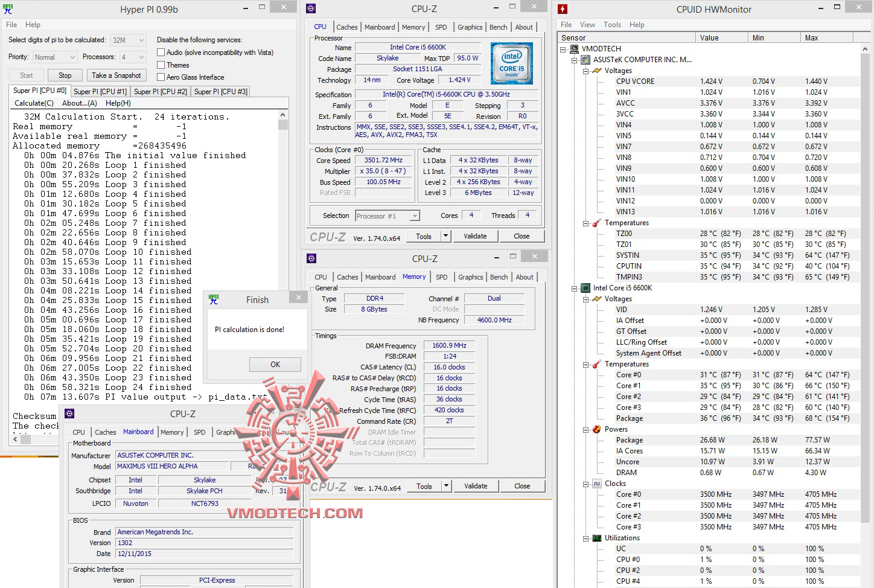Open the Tools menu in HWMonitor
874x588 pixels.
point(612,25)
